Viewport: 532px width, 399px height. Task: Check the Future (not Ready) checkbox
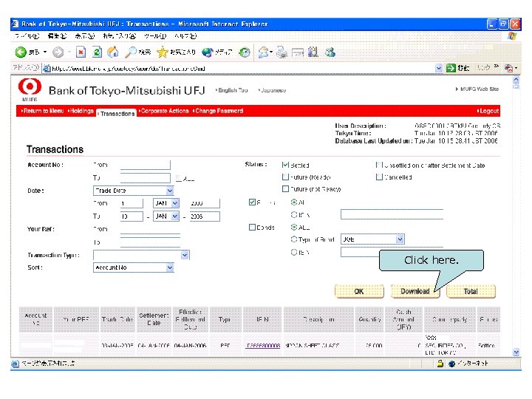coord(285,188)
